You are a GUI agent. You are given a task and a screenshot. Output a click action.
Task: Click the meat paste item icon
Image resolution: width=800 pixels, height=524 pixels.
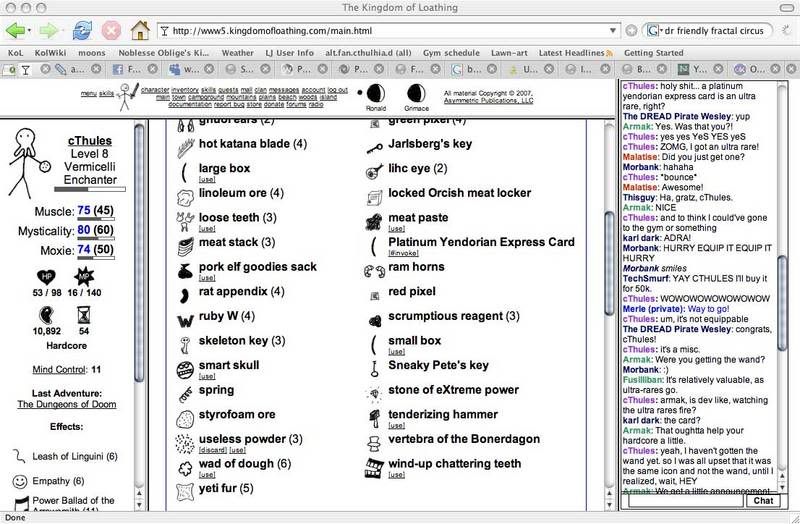coord(374,221)
